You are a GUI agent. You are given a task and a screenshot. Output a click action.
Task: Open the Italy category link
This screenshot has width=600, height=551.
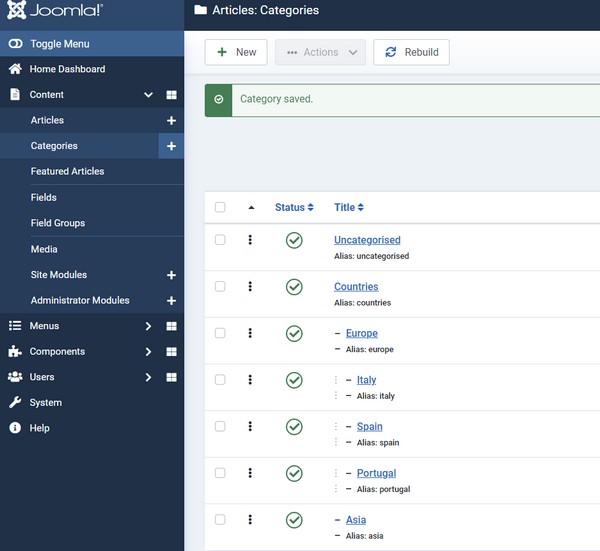pyautogui.click(x=366, y=380)
